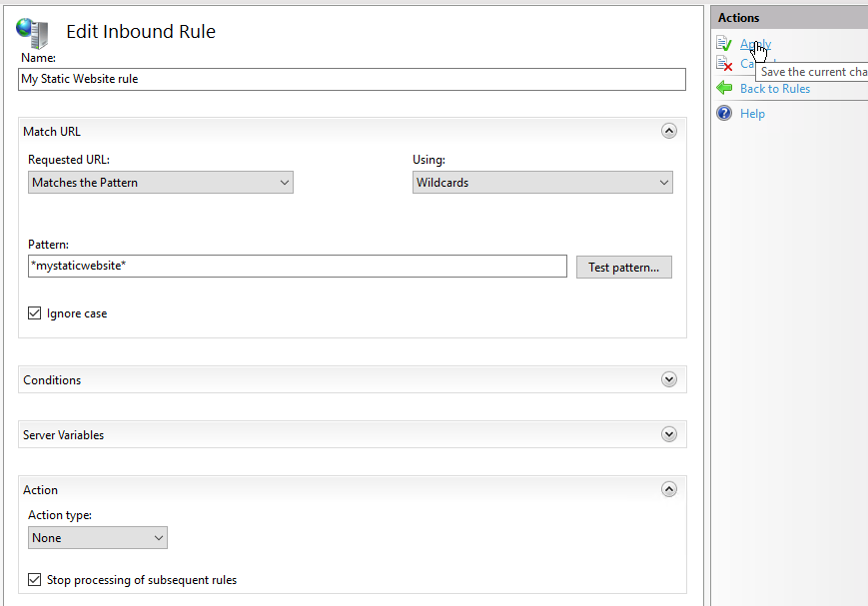The width and height of the screenshot is (868, 606).
Task: Collapse the Match URL section
Action: (x=669, y=130)
